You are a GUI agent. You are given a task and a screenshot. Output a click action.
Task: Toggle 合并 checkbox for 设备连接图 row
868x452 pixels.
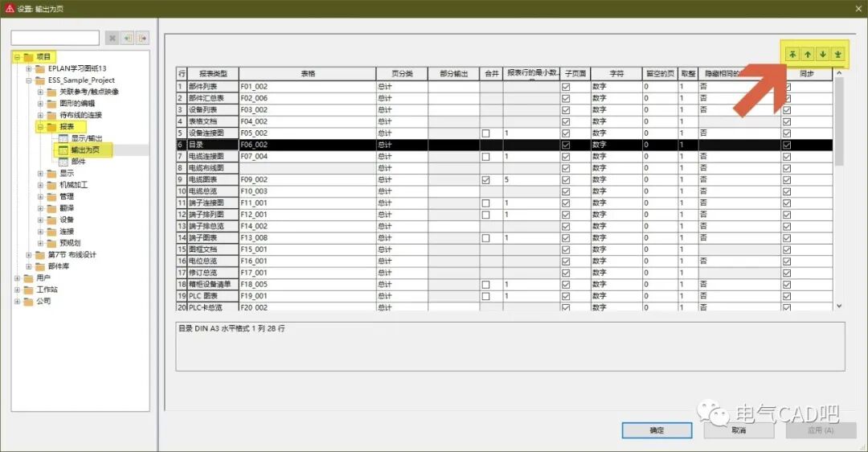click(x=485, y=134)
